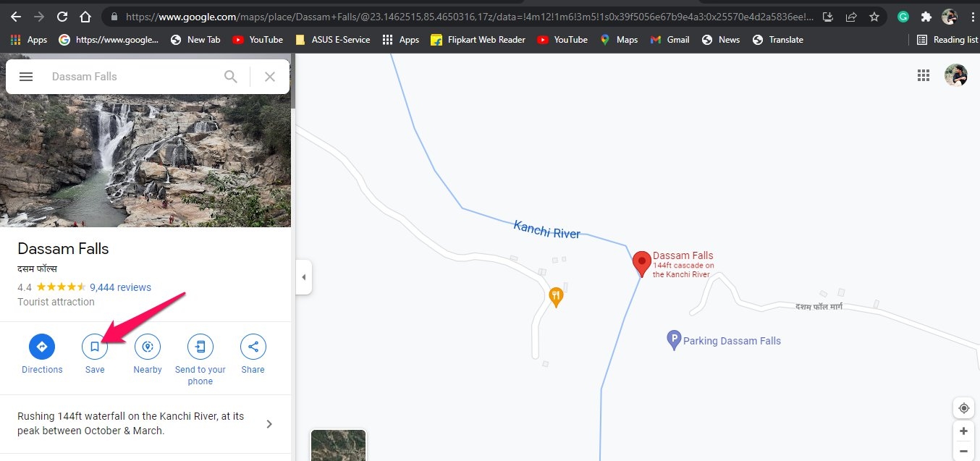Screen dimensions: 980x461
Task: Send Dassam Falls to your phone
Action: pyautogui.click(x=200, y=347)
